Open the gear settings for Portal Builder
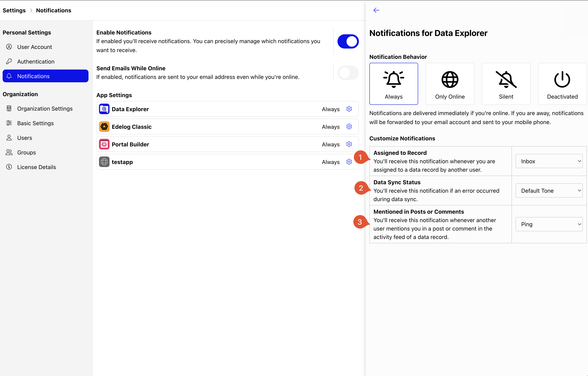Viewport: 588px width, 376px height. (x=349, y=144)
